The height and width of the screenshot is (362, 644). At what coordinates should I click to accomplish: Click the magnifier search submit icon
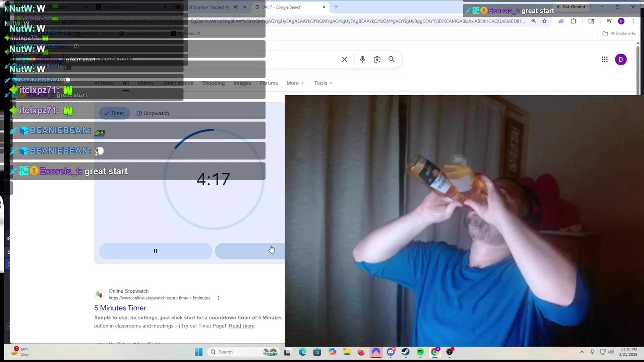point(392,59)
